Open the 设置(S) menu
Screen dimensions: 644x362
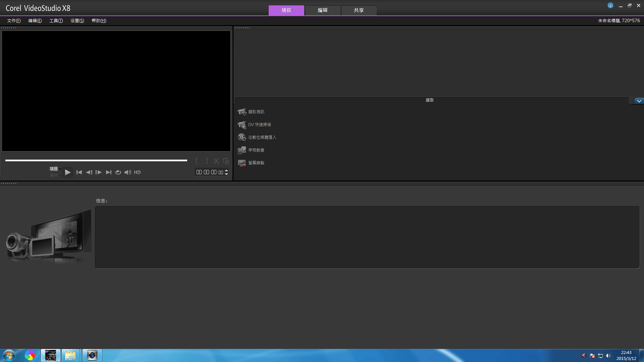77,21
